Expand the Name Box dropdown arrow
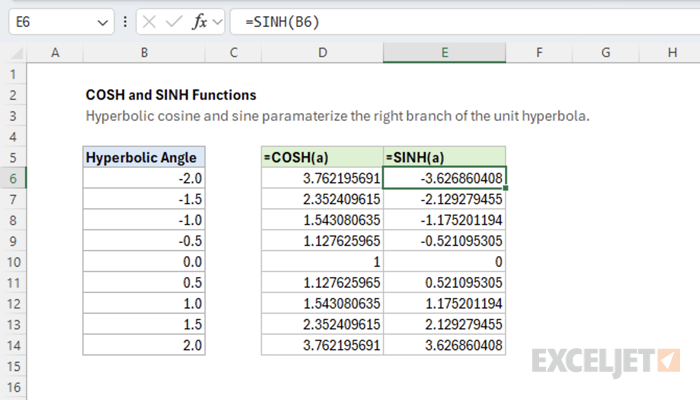This screenshot has width=700, height=400. (103, 22)
